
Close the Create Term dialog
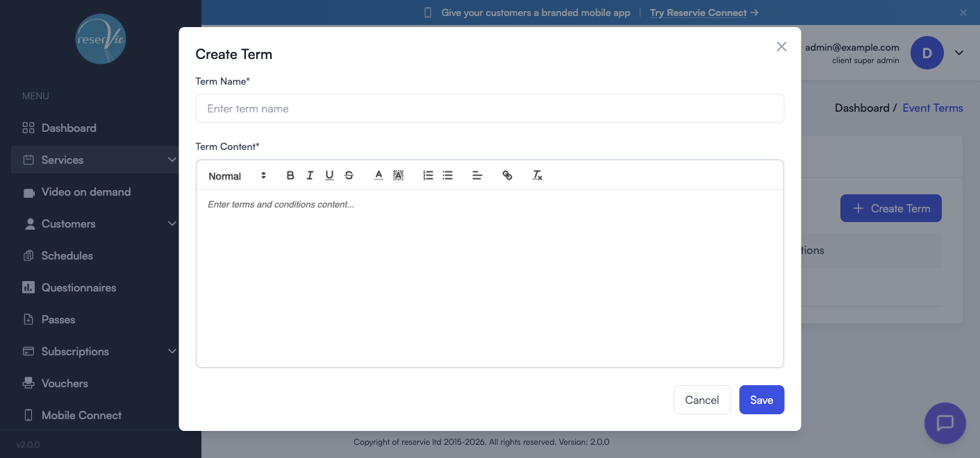click(x=781, y=46)
